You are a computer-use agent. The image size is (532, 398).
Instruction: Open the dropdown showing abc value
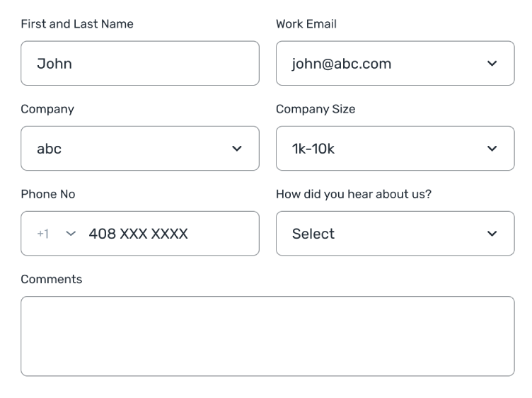(x=127, y=149)
